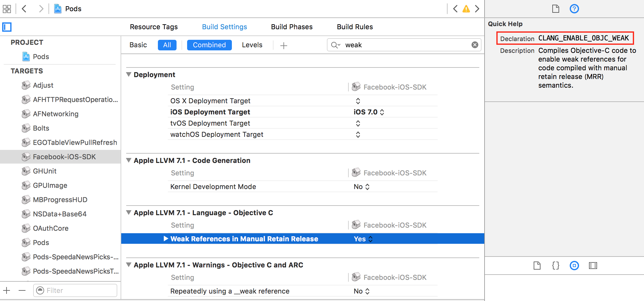Switch to the Build Phases tab
Viewport: 644px width, 301px height.
click(x=292, y=27)
